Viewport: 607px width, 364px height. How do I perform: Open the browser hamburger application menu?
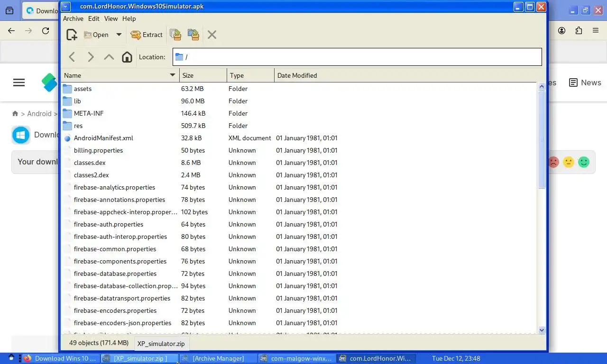(x=596, y=31)
